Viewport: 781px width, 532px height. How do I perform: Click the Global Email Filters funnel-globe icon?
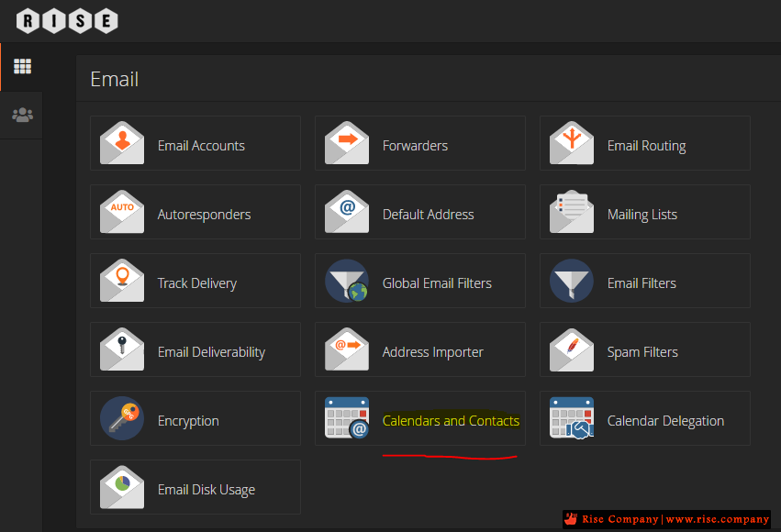tap(347, 281)
